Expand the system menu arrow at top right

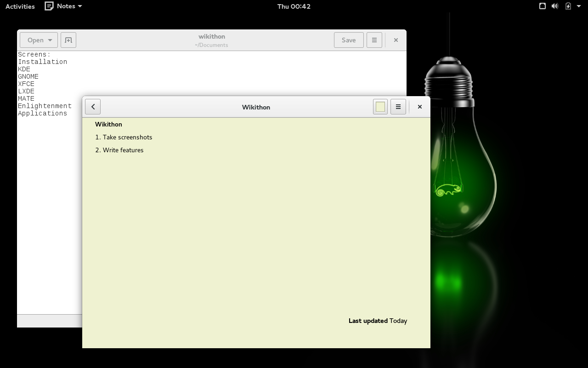[579, 6]
